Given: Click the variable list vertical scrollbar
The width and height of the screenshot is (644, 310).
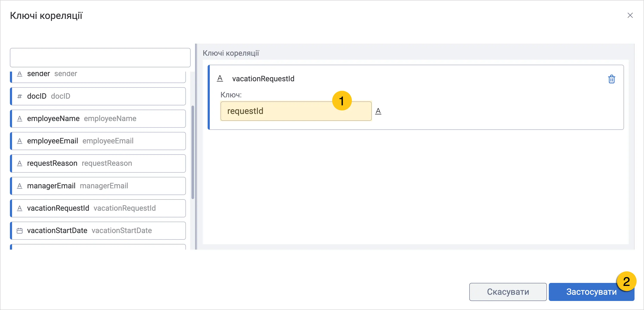Looking at the screenshot, I should pyautogui.click(x=193, y=152).
